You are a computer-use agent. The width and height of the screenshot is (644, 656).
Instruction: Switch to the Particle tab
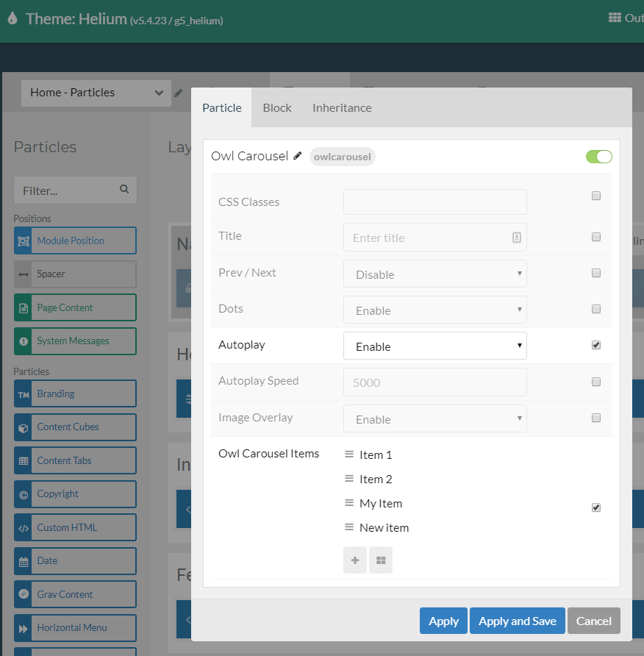[221, 107]
